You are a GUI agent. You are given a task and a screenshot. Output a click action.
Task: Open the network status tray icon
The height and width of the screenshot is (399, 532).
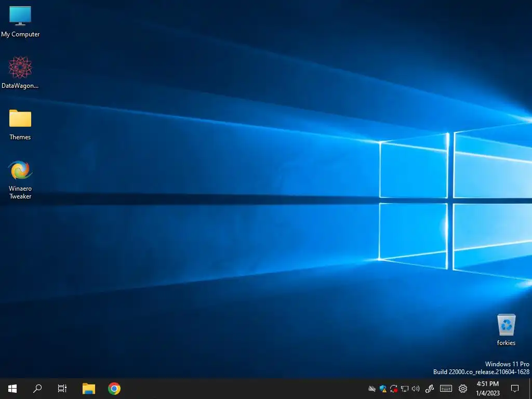(x=405, y=389)
